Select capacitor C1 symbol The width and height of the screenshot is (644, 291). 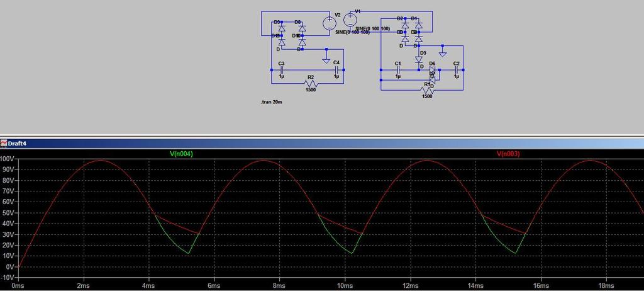pos(397,70)
